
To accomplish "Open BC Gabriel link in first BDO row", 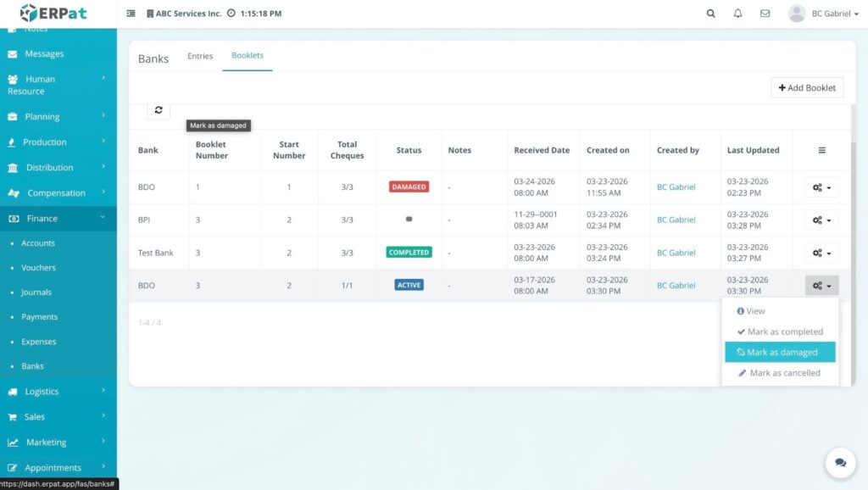I will tap(676, 187).
